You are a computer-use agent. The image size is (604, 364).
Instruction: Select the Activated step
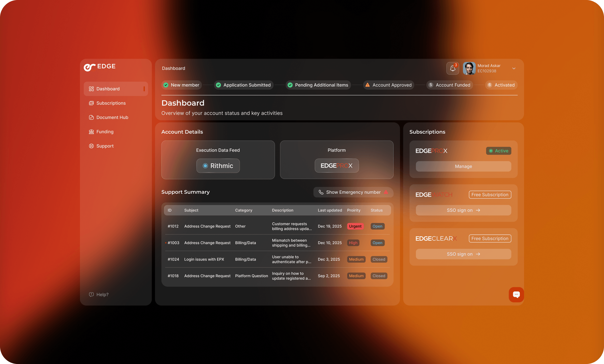(x=501, y=85)
